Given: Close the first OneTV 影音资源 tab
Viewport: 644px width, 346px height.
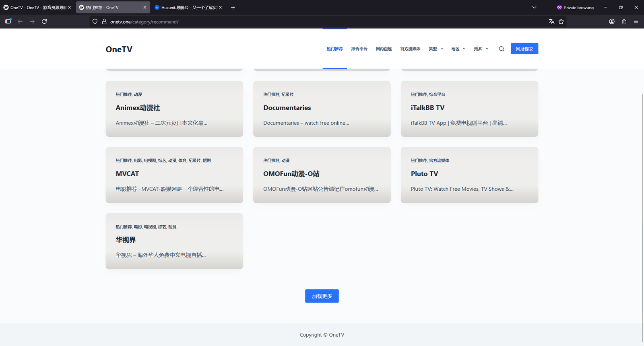Looking at the screenshot, I should [69, 7].
